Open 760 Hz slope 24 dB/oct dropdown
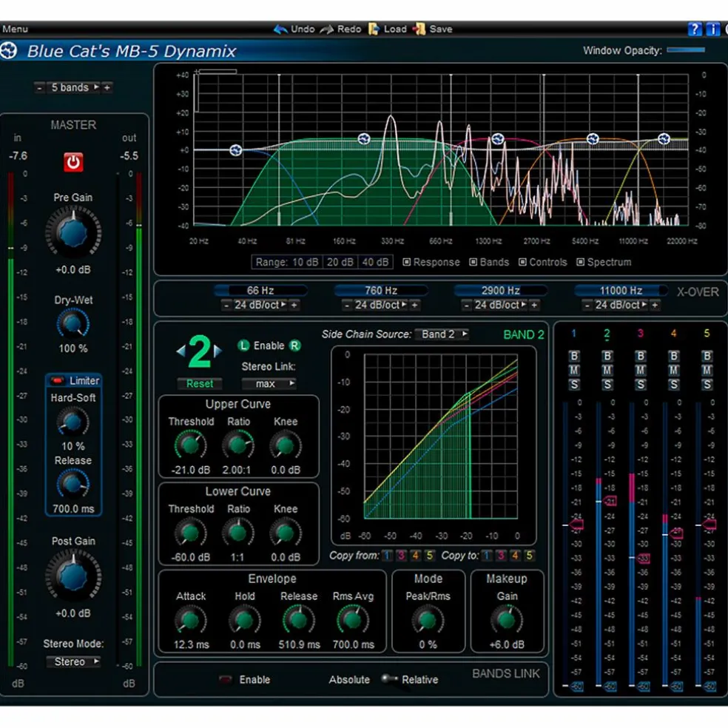 [x=381, y=305]
